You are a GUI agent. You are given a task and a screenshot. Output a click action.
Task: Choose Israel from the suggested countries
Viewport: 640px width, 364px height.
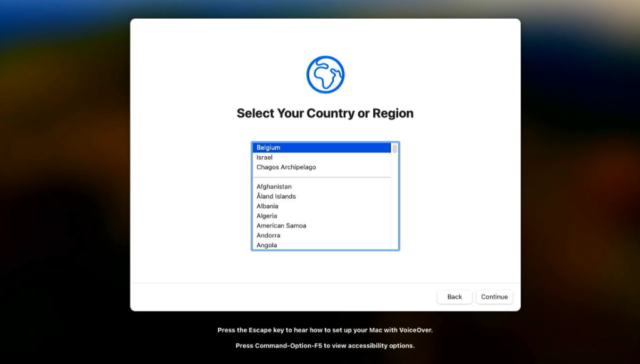(x=322, y=157)
